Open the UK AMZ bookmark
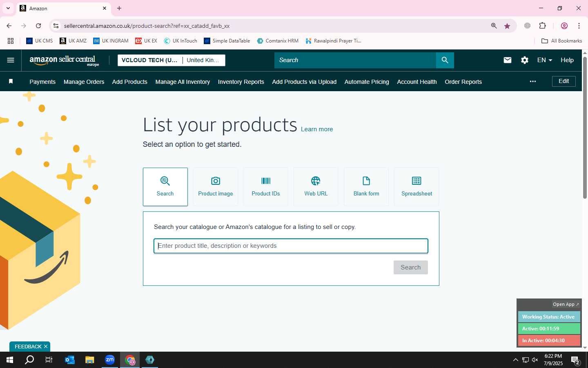 click(x=73, y=41)
